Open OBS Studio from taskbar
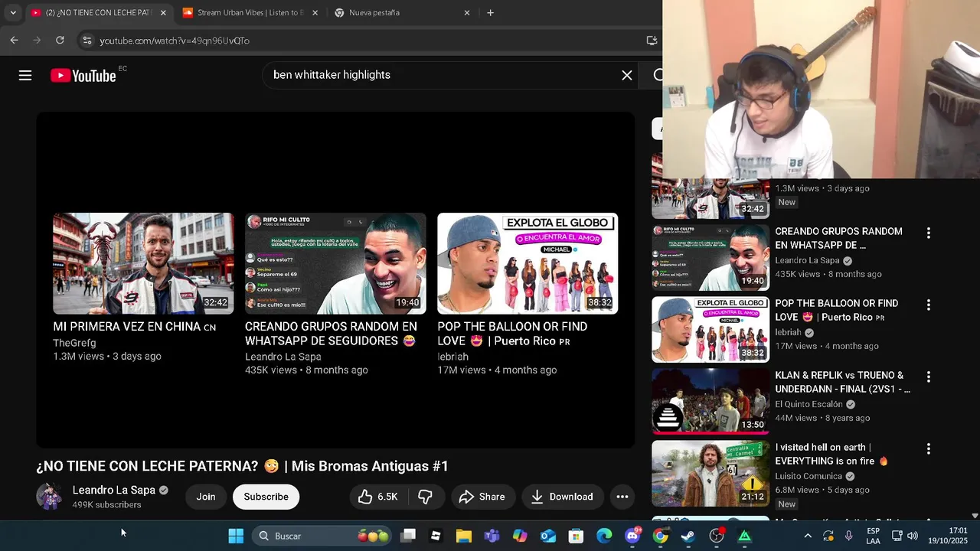The width and height of the screenshot is (980, 551). coord(717,536)
